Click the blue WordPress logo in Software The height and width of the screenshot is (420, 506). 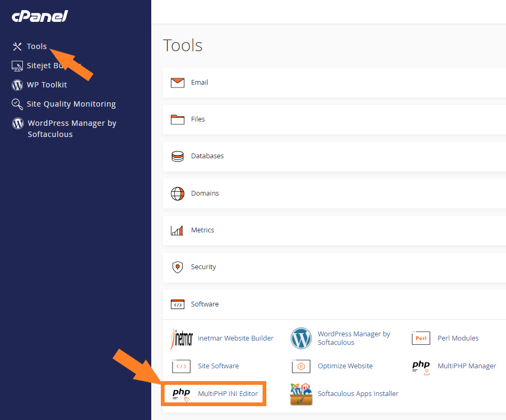pyautogui.click(x=301, y=338)
